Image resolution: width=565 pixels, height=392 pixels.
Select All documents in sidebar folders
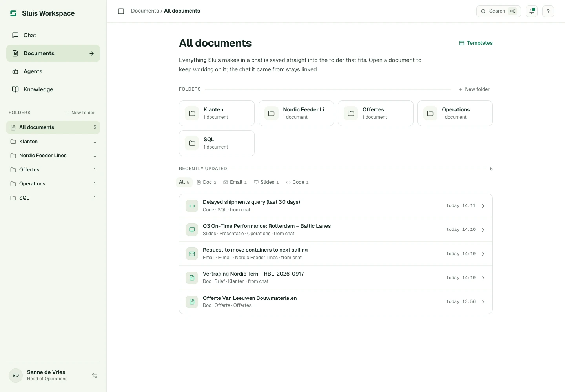click(x=53, y=127)
